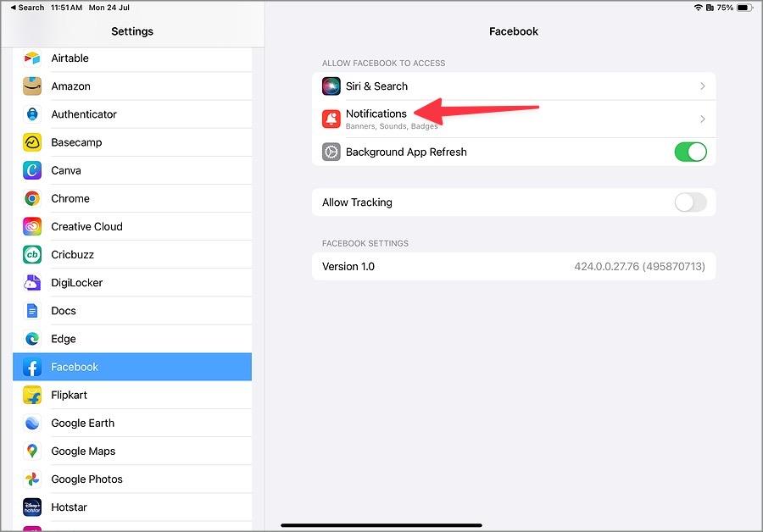This screenshot has height=532, width=763.
Task: Tap the Google Earth sidebar label
Action: coord(83,423)
